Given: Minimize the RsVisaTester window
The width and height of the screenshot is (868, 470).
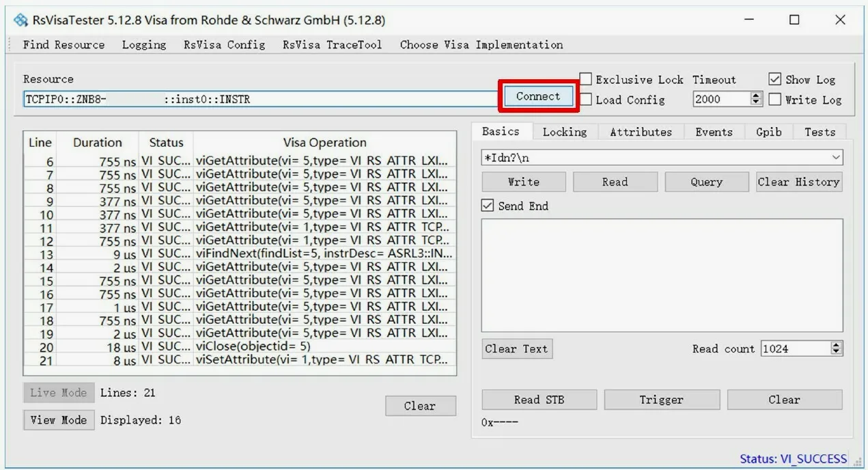Looking at the screenshot, I should 748,20.
